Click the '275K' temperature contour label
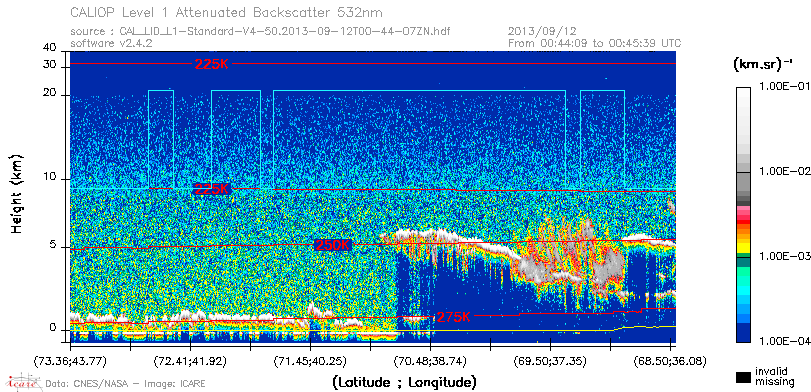Screen dimensions: 811x392 point(454,317)
